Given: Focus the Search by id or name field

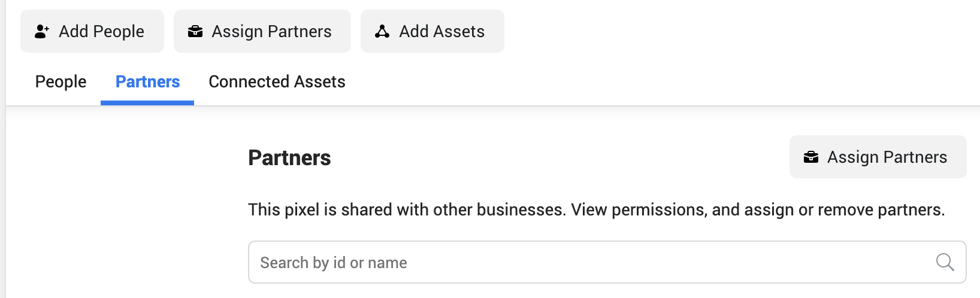Looking at the screenshot, I should click(607, 262).
